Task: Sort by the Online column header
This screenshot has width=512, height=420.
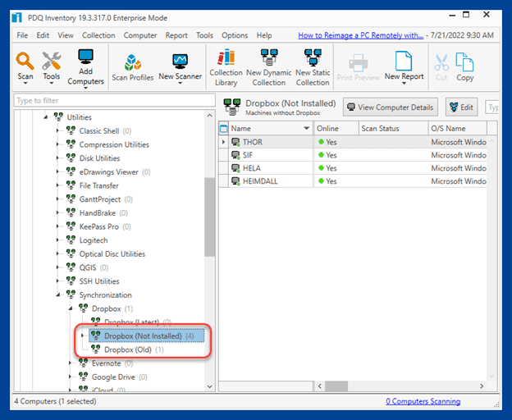Action: pos(336,128)
